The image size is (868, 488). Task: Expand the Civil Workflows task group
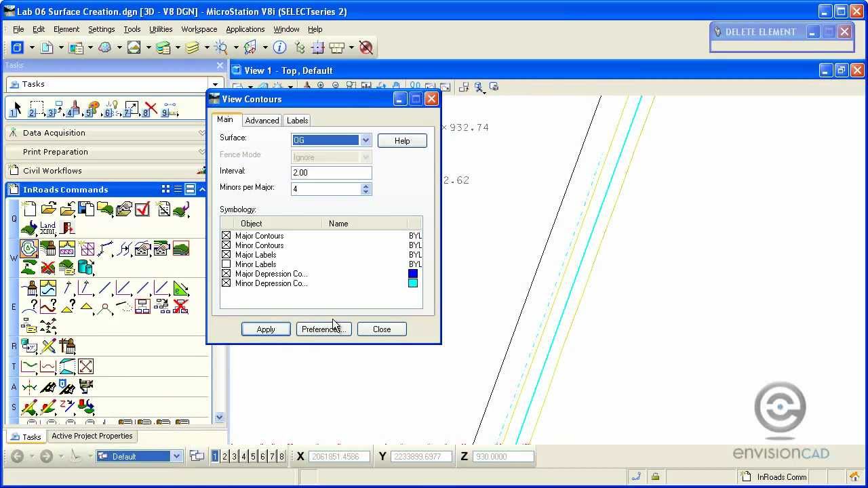pos(106,171)
